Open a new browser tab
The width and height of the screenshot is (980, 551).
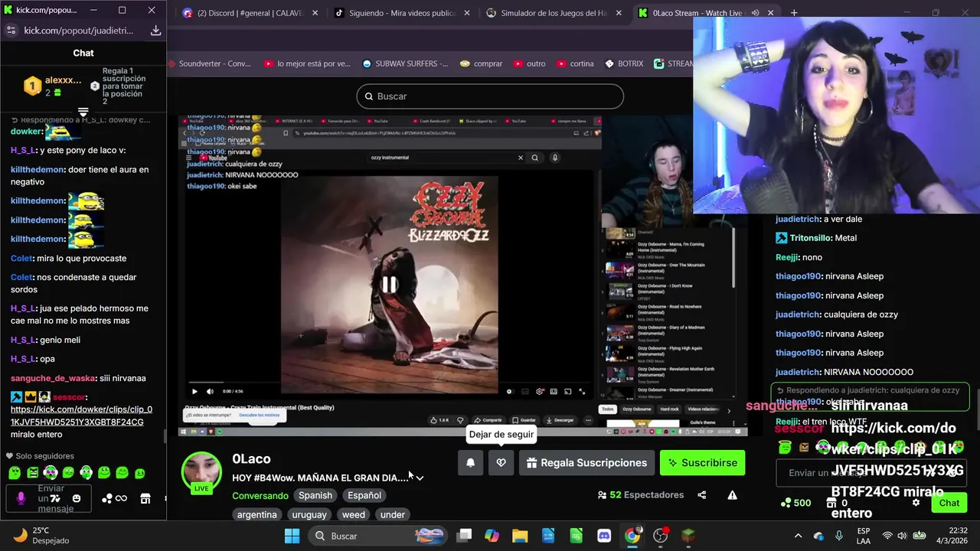pyautogui.click(x=794, y=13)
